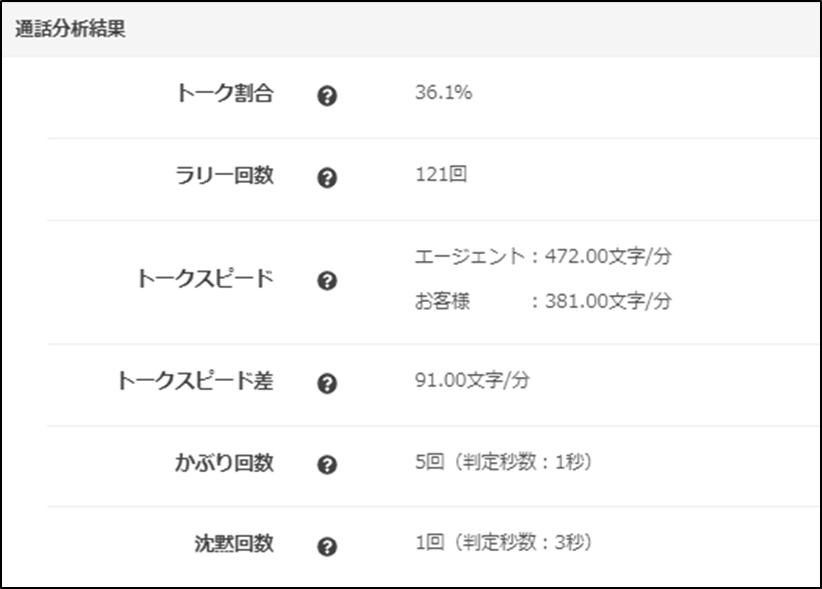822x589 pixels.
Task: Open help tooltip icon for かぶり回数
Action: click(327, 465)
